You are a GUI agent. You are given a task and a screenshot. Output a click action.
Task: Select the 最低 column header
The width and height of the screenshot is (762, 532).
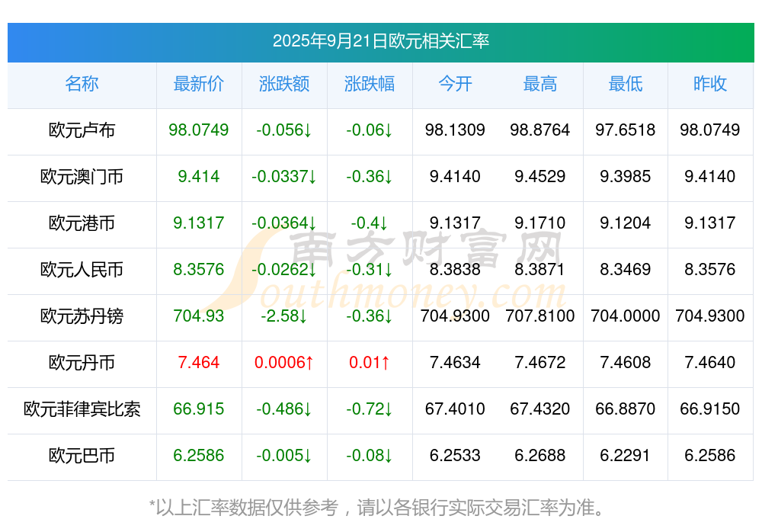(x=626, y=84)
